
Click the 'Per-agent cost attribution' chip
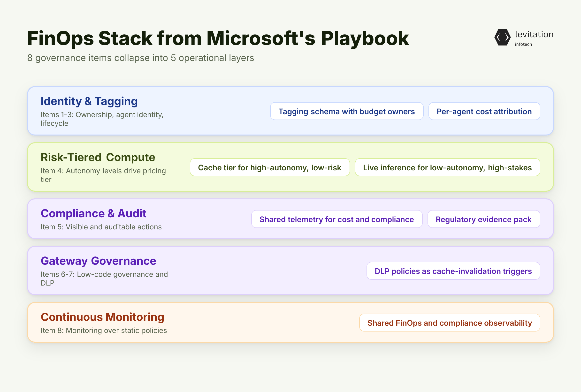click(484, 111)
